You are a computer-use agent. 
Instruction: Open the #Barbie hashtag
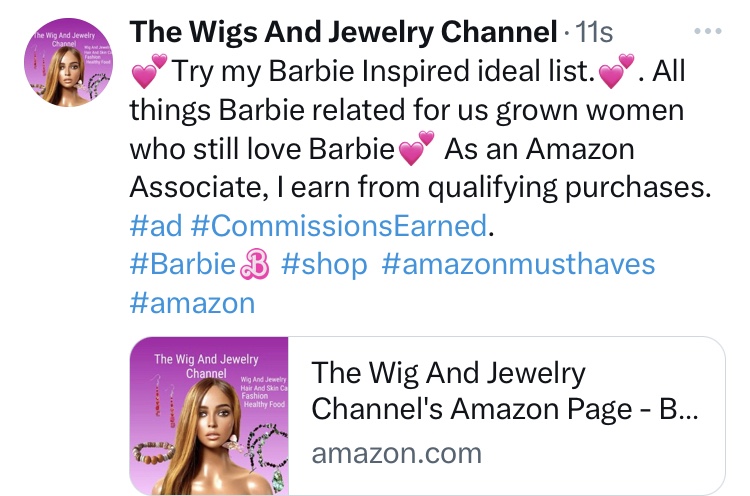pyautogui.click(x=184, y=265)
